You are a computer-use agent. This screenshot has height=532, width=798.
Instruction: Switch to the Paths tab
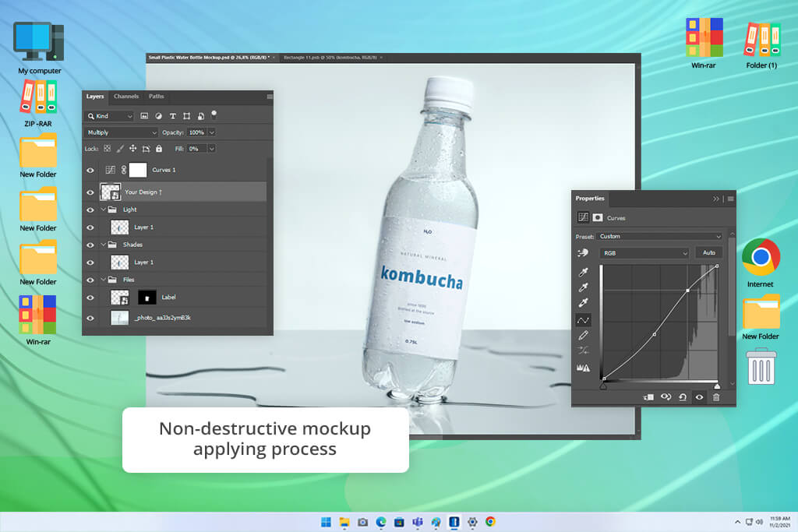(x=156, y=96)
